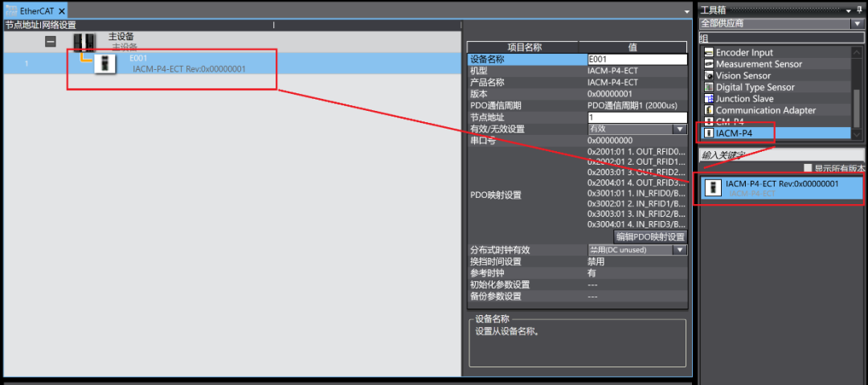
Task: Click the group list vertical scrollbar
Action: [x=857, y=92]
